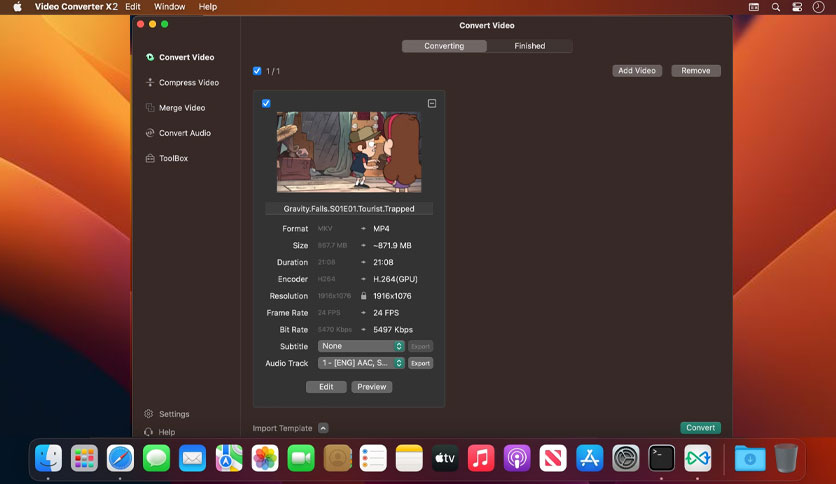Toggle the select-all 1 / 1 checkbox
Image resolution: width=836 pixels, height=484 pixels.
pyautogui.click(x=257, y=71)
